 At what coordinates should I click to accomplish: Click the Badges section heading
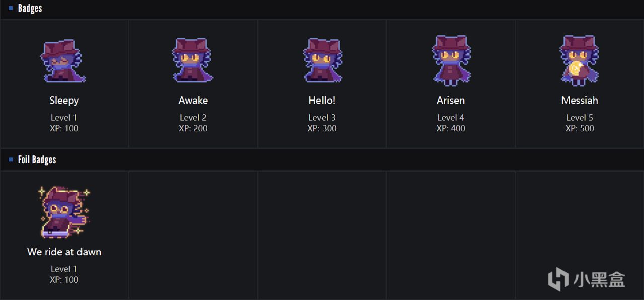click(x=30, y=8)
